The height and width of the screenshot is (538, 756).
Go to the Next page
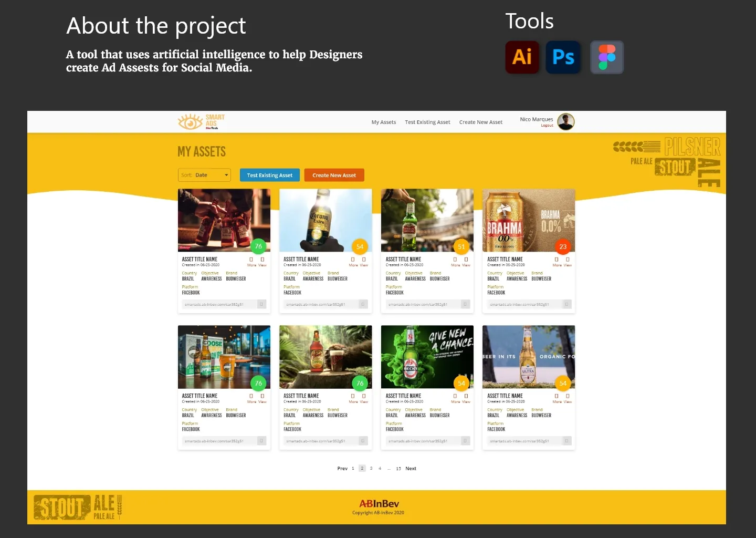tap(411, 469)
